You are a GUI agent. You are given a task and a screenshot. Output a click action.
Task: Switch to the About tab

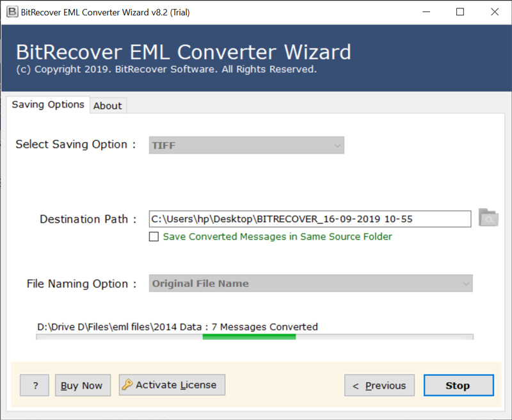click(x=108, y=106)
